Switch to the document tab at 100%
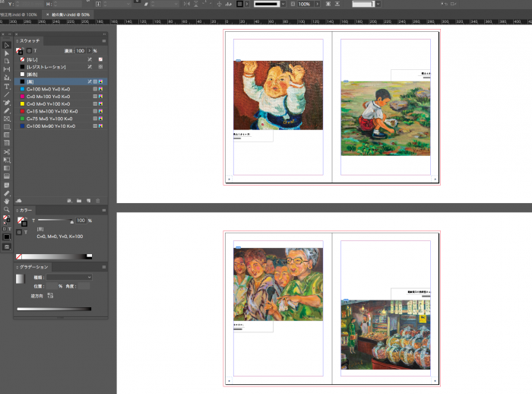This screenshot has width=532, height=394. pos(19,14)
